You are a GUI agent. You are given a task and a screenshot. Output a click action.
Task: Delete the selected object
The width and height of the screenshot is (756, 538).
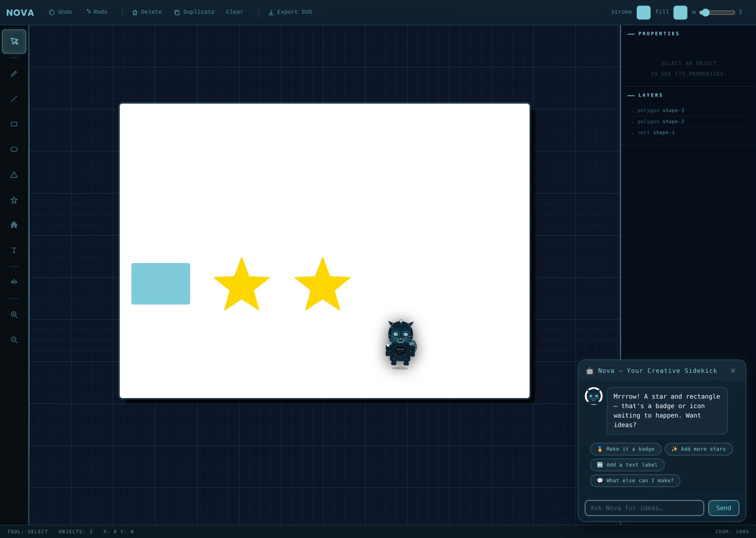point(147,12)
